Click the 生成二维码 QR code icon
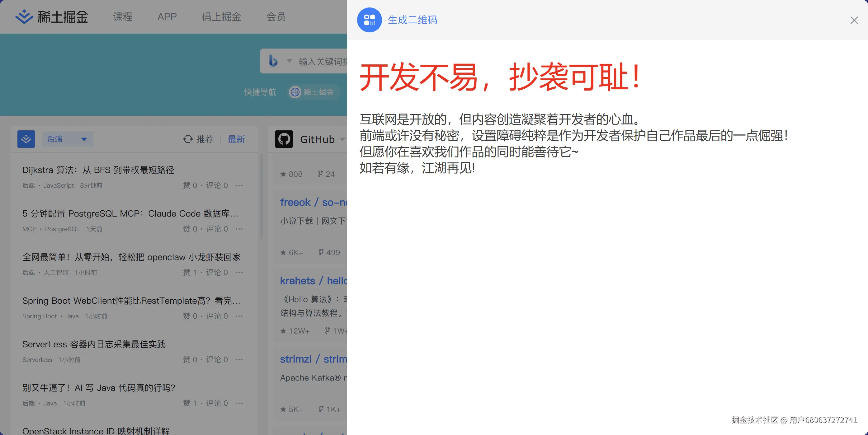This screenshot has height=435, width=868. point(369,20)
